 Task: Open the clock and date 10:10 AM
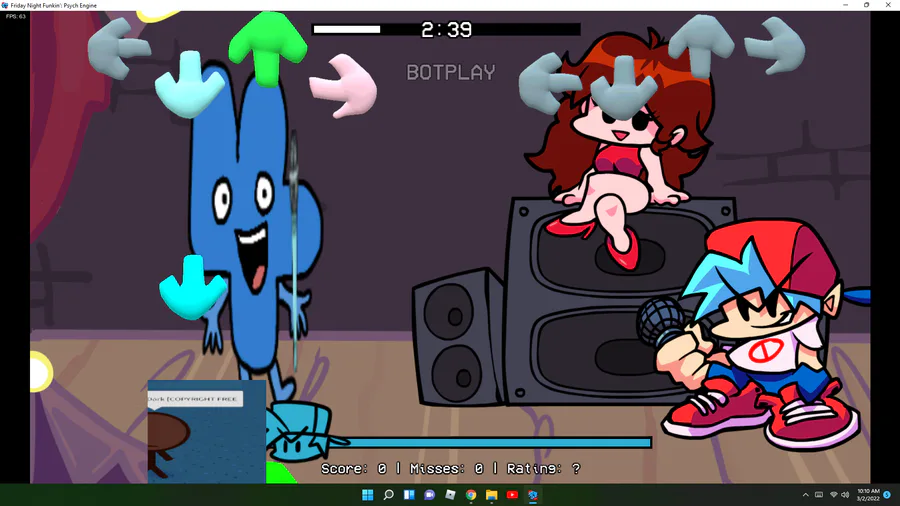coord(868,495)
